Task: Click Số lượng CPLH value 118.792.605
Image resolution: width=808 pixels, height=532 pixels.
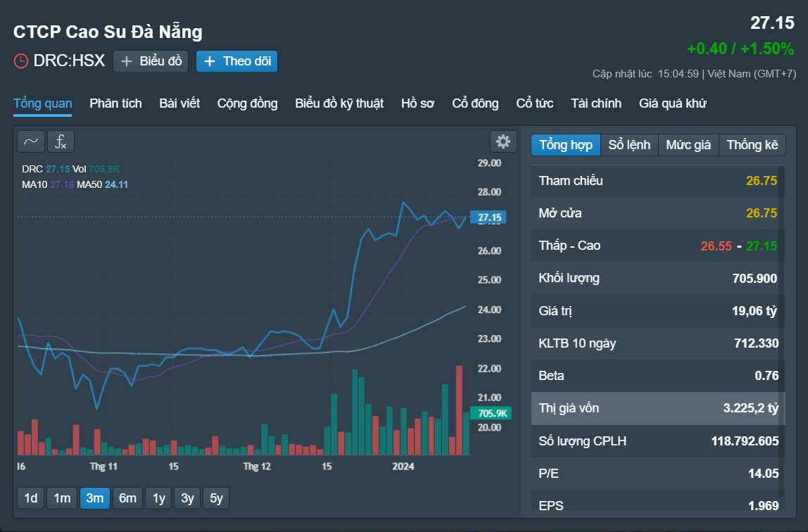Action: point(745,441)
